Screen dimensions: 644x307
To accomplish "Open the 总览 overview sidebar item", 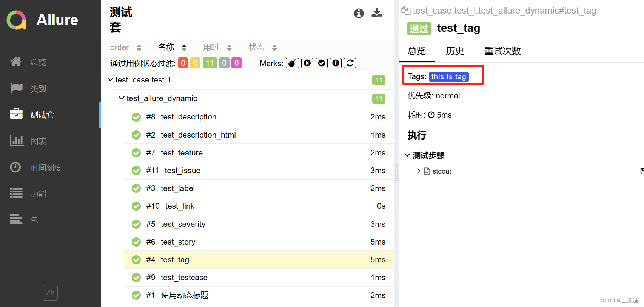I will pyautogui.click(x=51, y=62).
